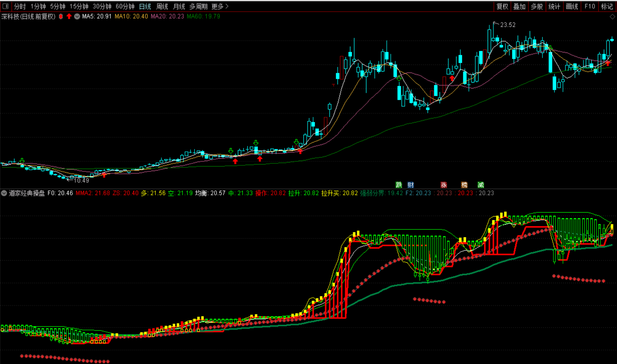Open the 统计 statistics tool
The image size is (617, 364).
pyautogui.click(x=554, y=6)
